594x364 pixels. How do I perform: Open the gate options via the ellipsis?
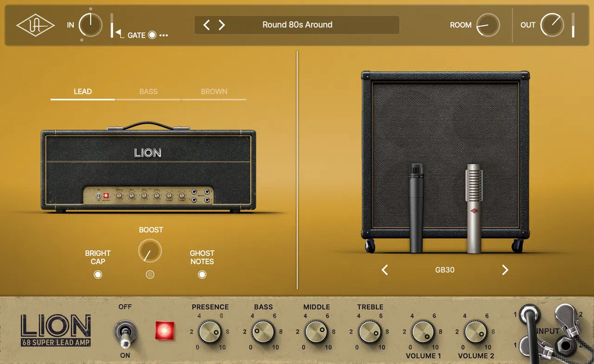pyautogui.click(x=163, y=35)
